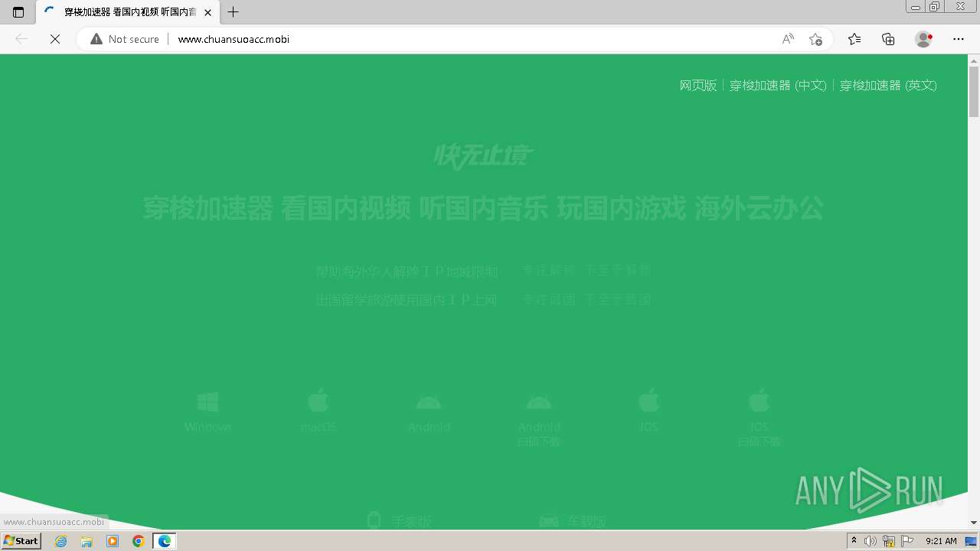This screenshot has width=980, height=551.
Task: Stop loading the page
Action: (x=54, y=39)
